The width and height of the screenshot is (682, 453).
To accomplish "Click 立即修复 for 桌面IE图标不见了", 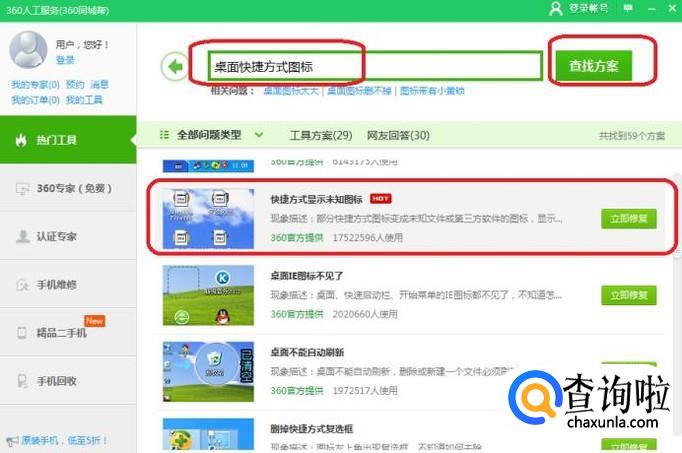I will tap(629, 295).
